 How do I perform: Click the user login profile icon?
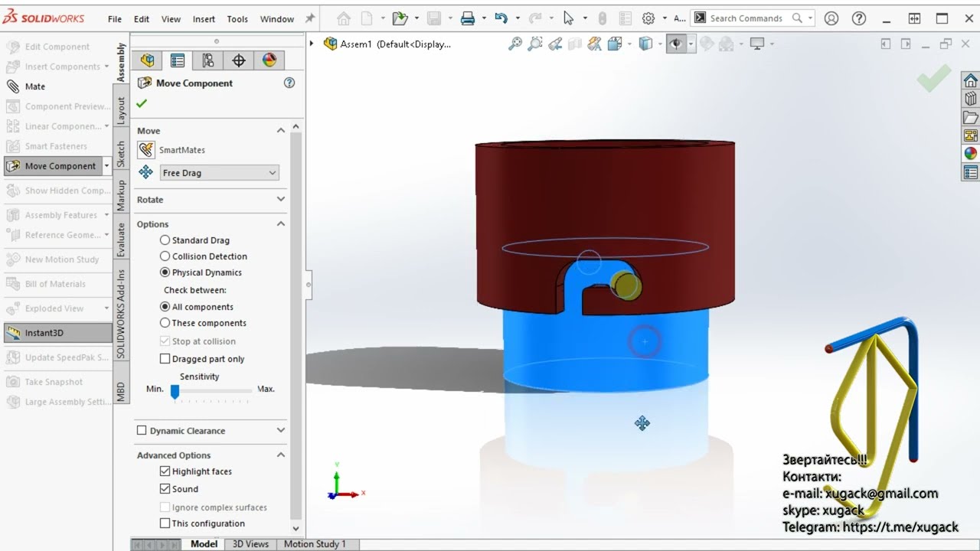831,18
